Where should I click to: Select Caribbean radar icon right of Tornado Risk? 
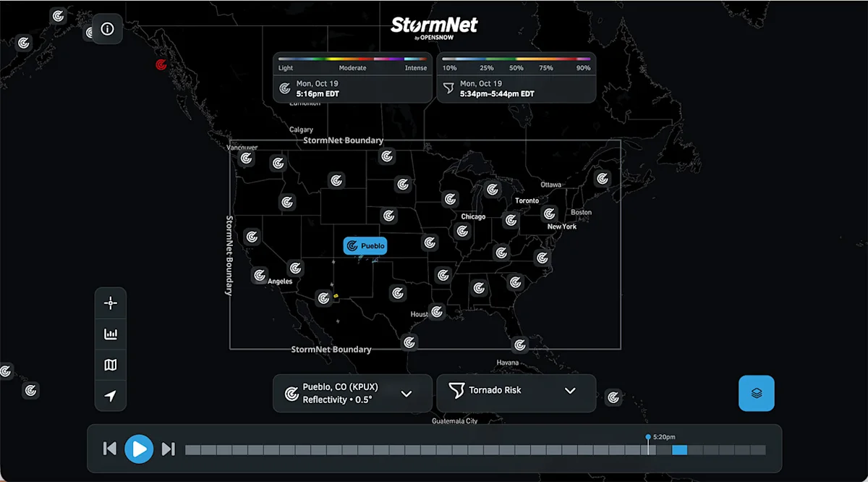click(613, 397)
